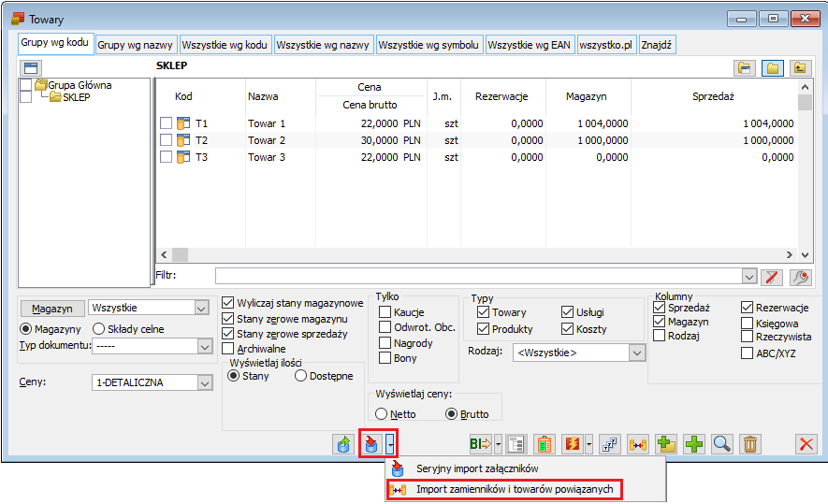This screenshot has width=828, height=504.
Task: Expand the BI button dropdown arrow
Action: [499, 444]
